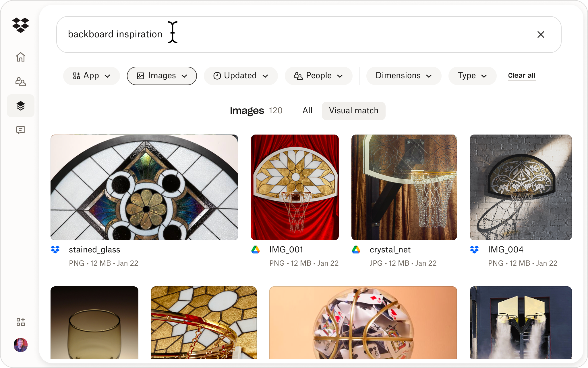The image size is (588, 368).
Task: Open the Dimensions filter dropdown
Action: [x=403, y=76]
